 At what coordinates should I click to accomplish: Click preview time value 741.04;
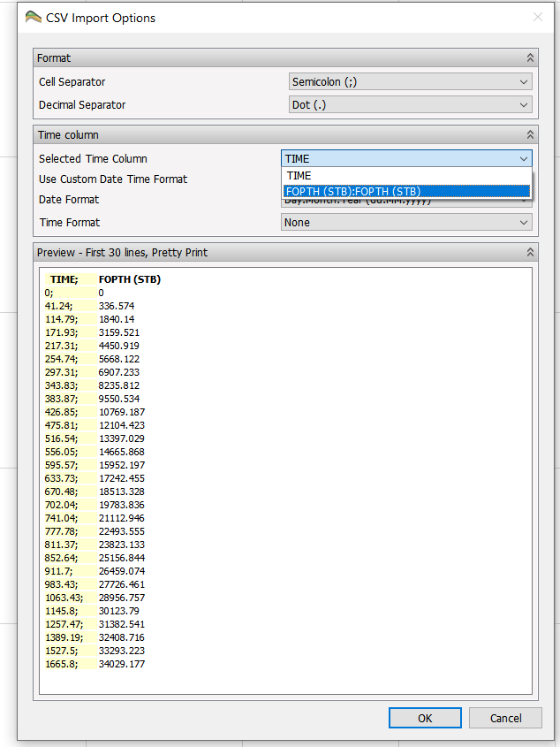61,518
